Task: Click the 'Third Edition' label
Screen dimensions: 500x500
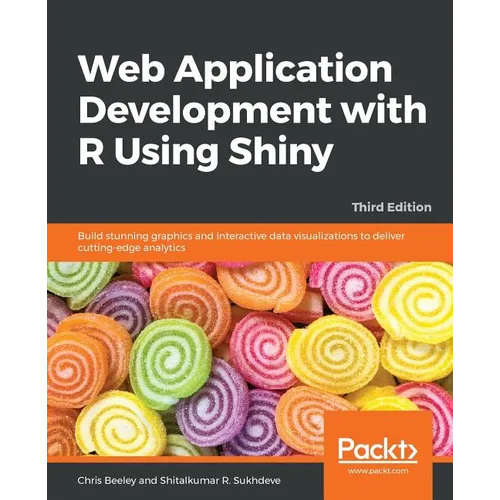Action: point(392,207)
